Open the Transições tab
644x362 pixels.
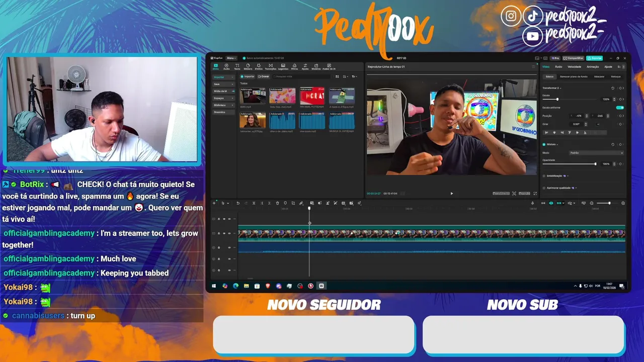coord(271,67)
